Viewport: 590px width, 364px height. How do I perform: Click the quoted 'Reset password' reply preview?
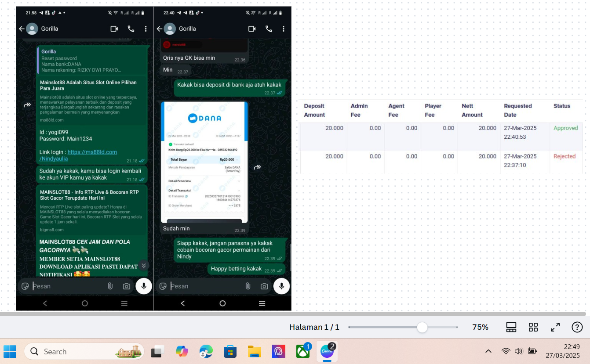pos(91,61)
